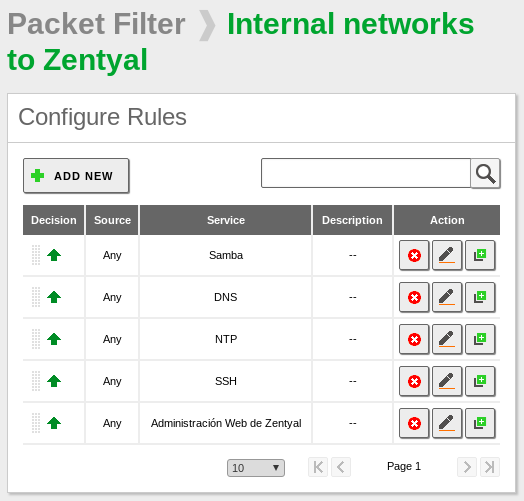Click the search magnifier icon
Viewport: 524px width, 501px height.
[486, 173]
